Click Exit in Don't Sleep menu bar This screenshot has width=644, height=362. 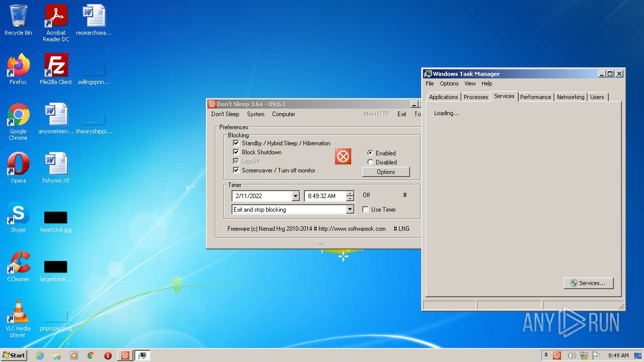401,114
